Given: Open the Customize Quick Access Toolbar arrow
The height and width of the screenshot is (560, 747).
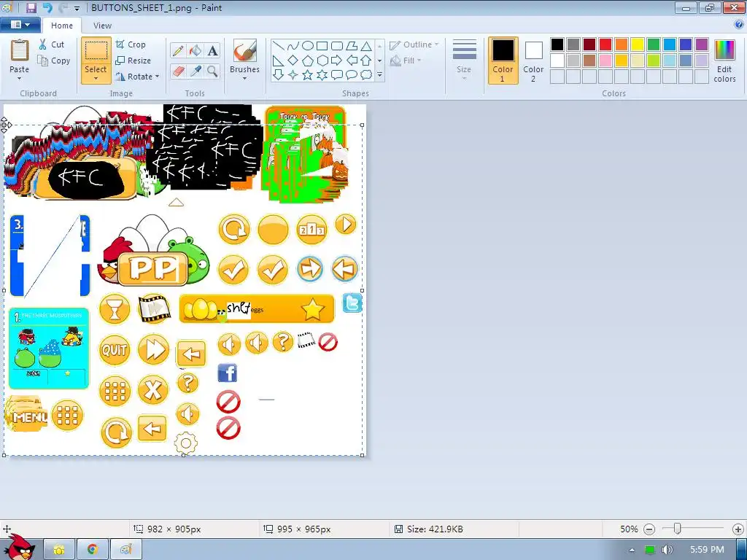Looking at the screenshot, I should point(77,9).
